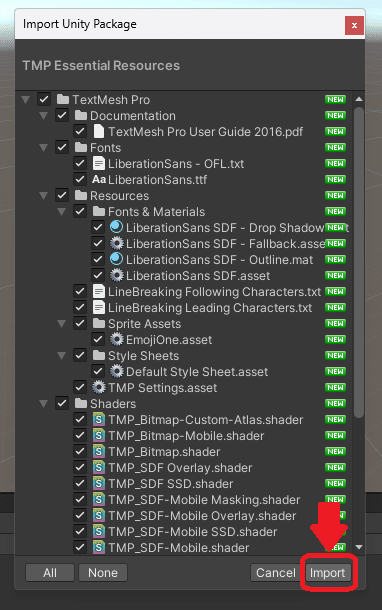Click the material sphere icon for Drop Shadow
The height and width of the screenshot is (610, 382).
tap(117, 227)
